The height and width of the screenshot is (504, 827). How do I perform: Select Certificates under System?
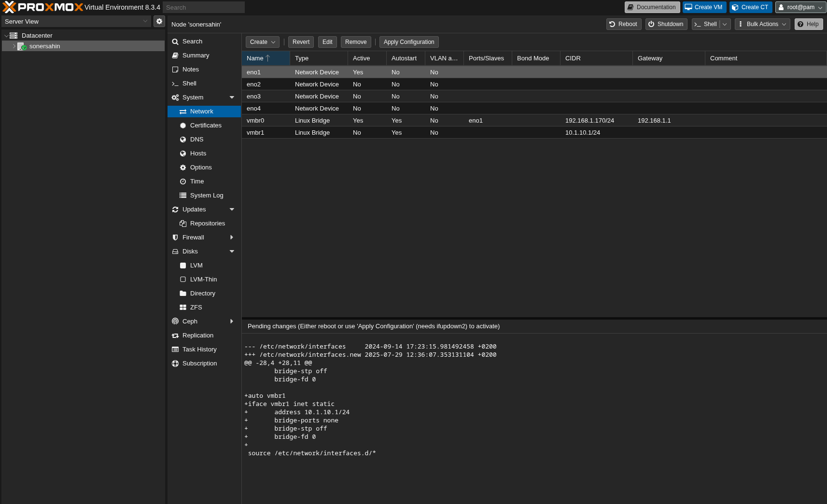(205, 125)
